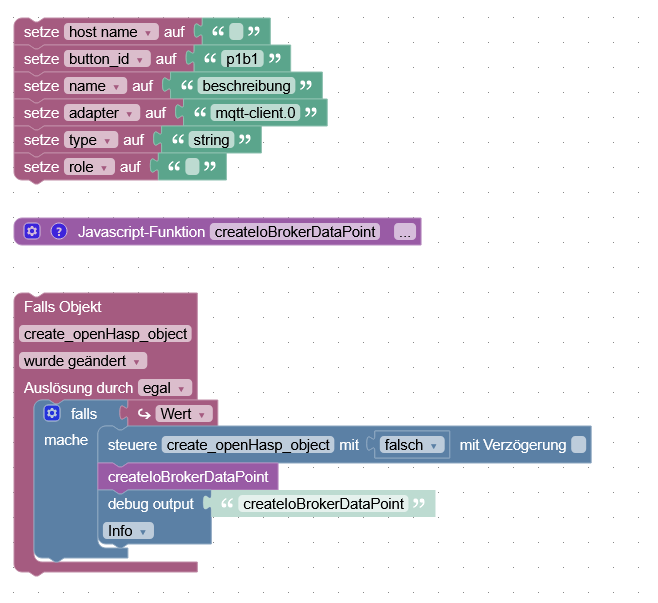The image size is (658, 603).
Task: Open the type variable dropdown
Action: click(91, 140)
